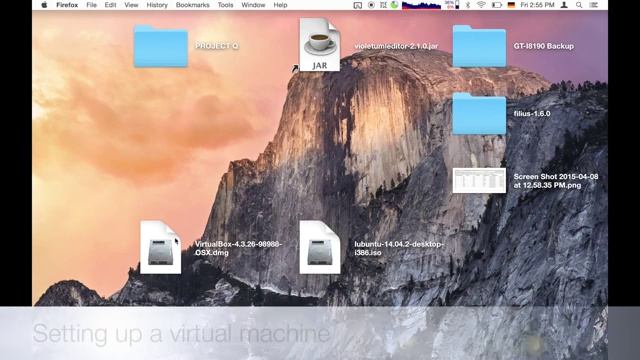The height and width of the screenshot is (360, 640).
Task: Click the circular record status icon
Action: click(x=371, y=5)
